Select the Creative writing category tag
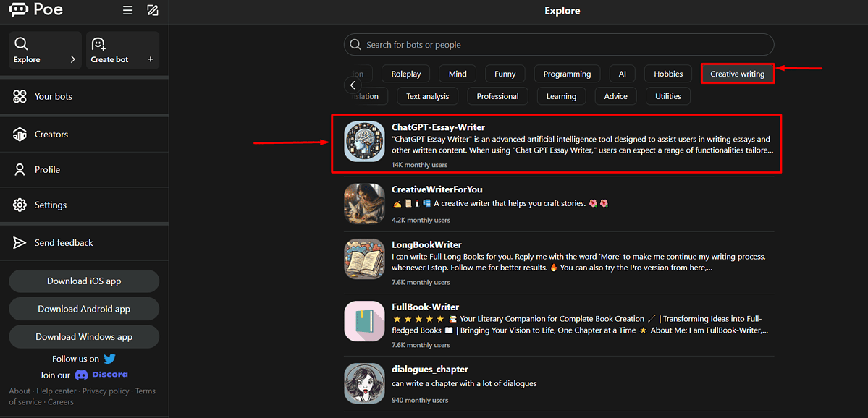868x418 pixels. 737,74
